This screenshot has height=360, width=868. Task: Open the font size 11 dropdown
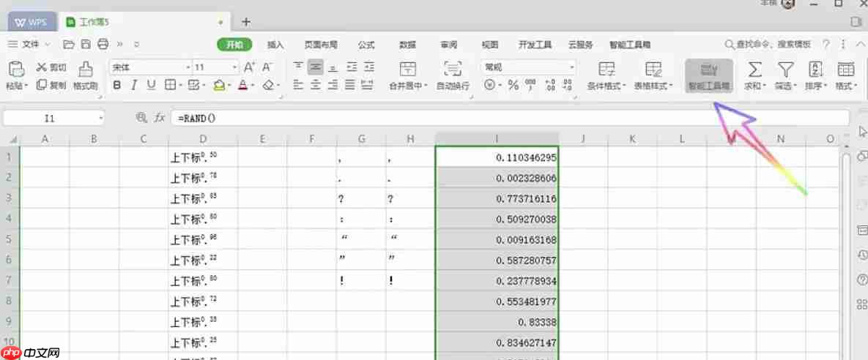coord(234,67)
